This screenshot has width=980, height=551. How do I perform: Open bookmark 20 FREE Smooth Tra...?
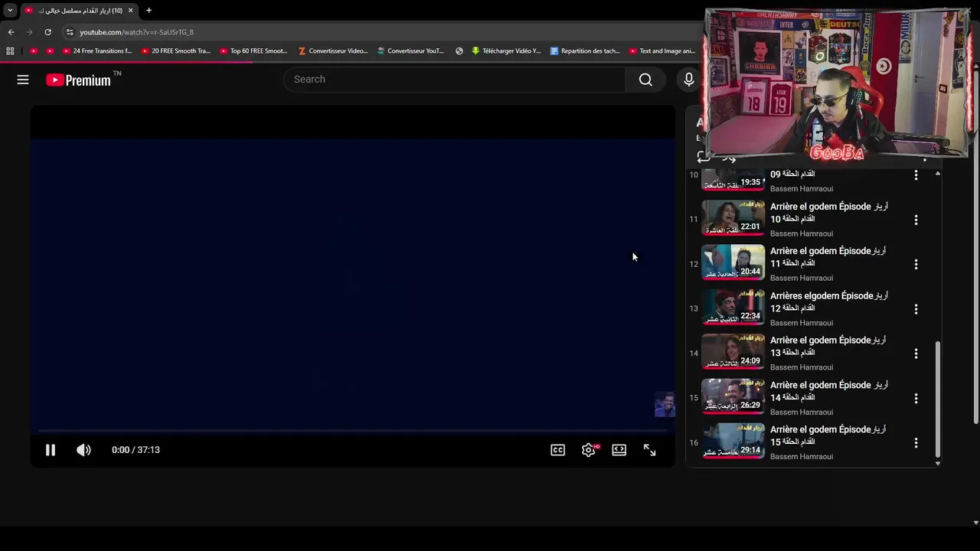[176, 51]
